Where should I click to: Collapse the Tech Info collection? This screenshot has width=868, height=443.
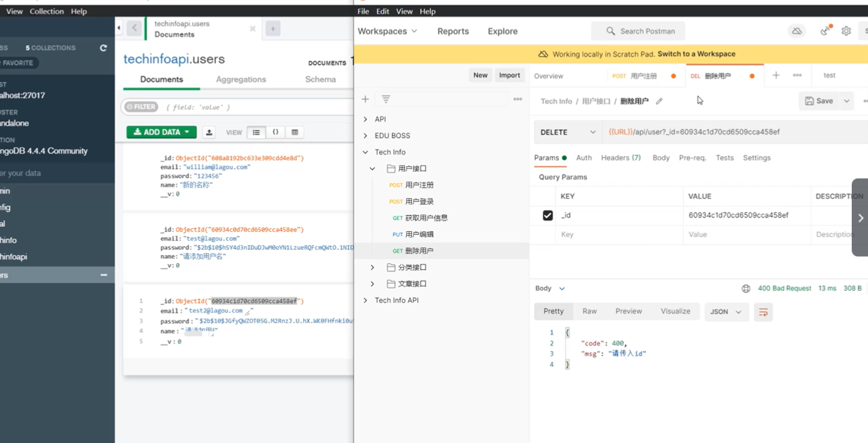(366, 152)
